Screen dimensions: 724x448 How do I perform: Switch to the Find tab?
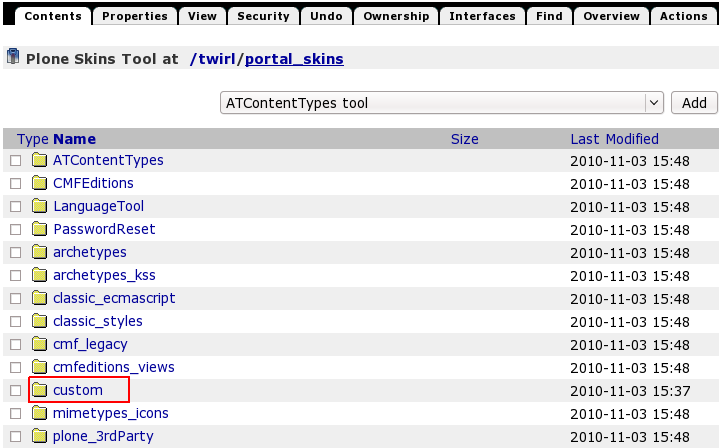[x=549, y=16]
